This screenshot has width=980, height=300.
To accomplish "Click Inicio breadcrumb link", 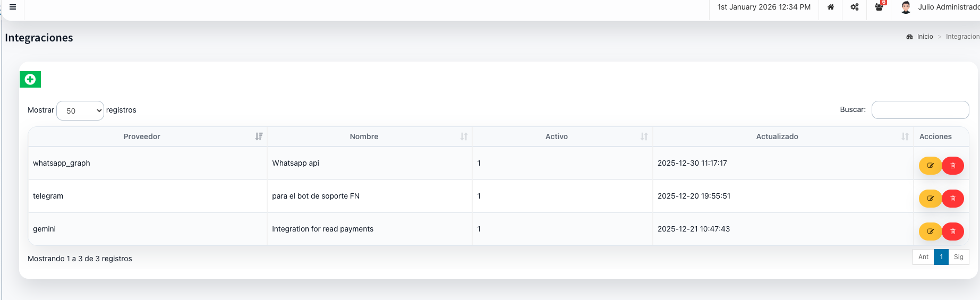I will click(x=925, y=37).
